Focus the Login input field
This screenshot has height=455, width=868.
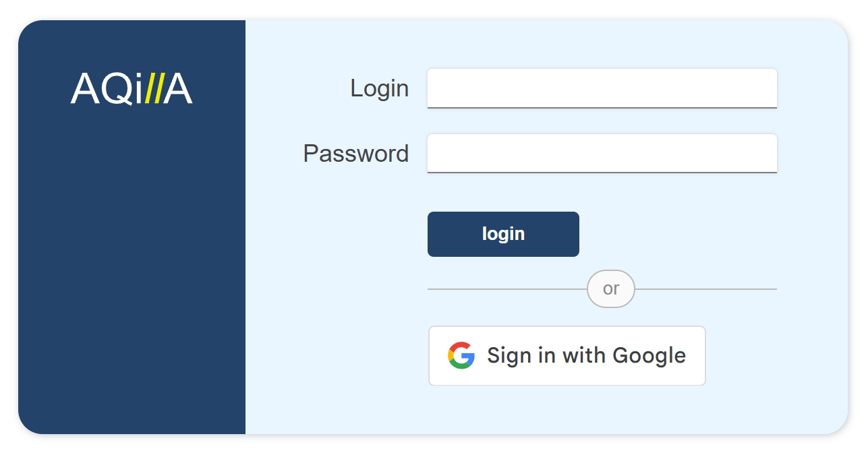[x=602, y=88]
